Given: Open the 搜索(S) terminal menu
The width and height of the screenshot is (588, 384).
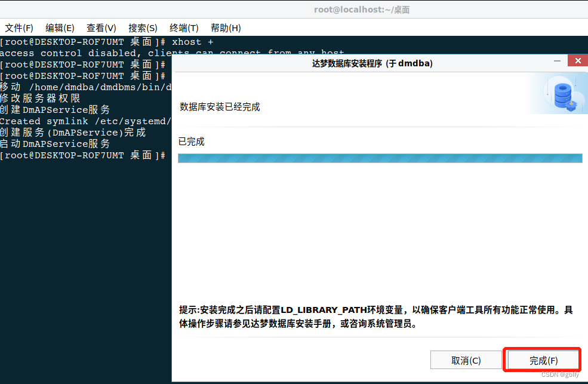Looking at the screenshot, I should coord(143,28).
